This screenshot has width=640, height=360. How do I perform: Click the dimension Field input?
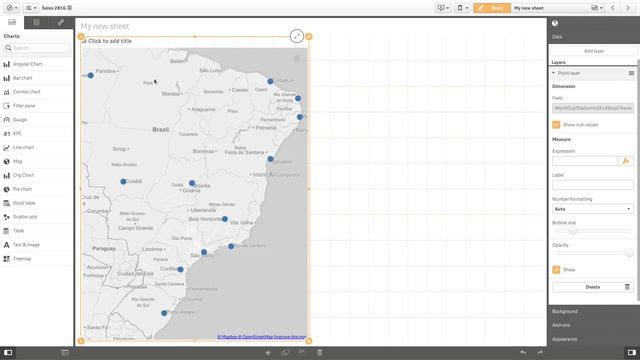click(x=593, y=108)
